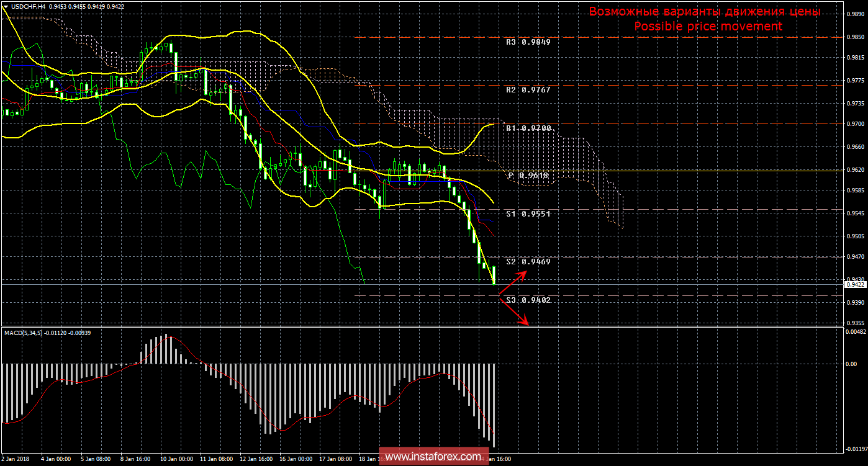Select the R1 0.9700 resistance label

point(528,128)
